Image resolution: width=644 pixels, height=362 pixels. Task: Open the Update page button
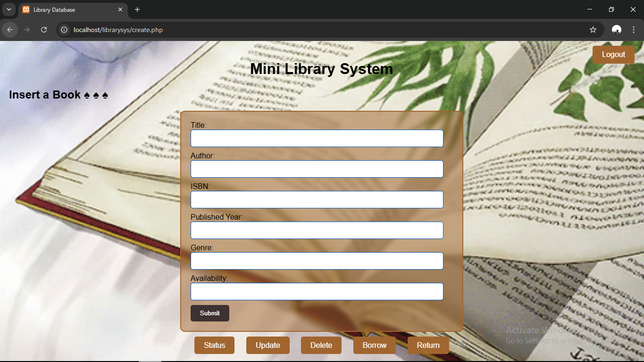pos(268,345)
